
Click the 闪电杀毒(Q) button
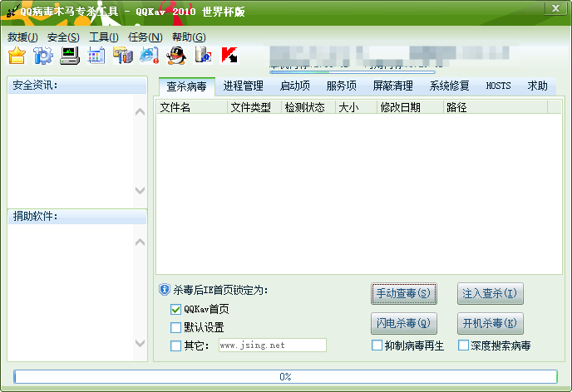tap(404, 324)
